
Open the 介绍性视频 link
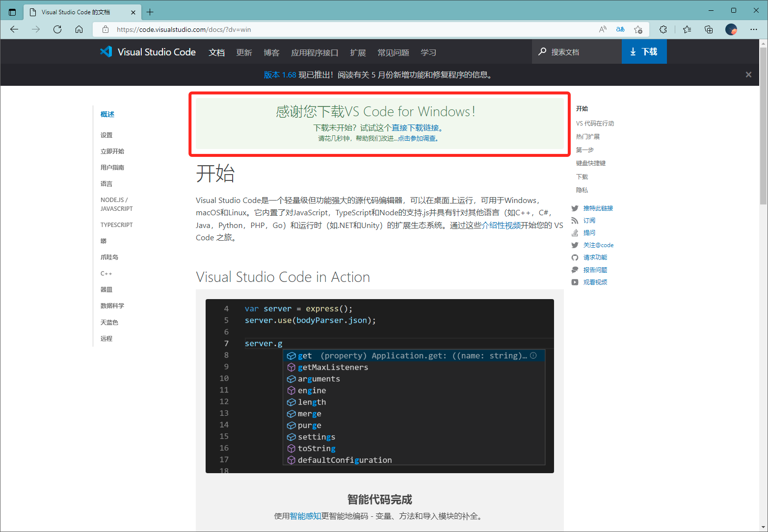pos(501,225)
